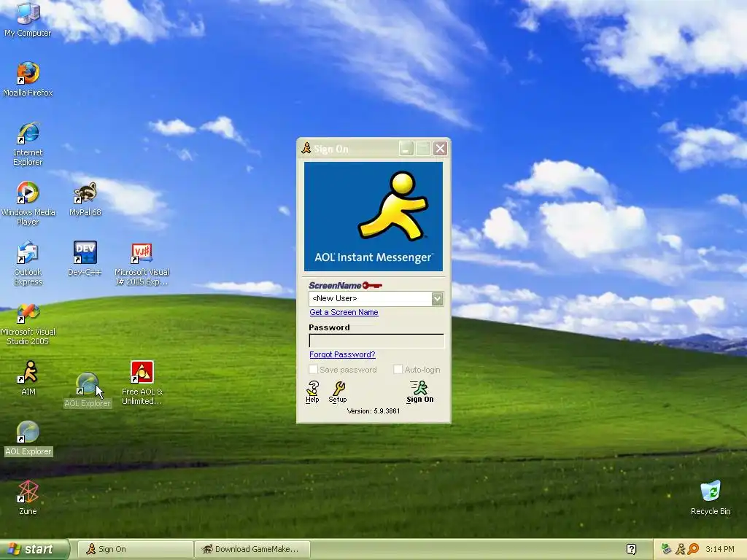Image resolution: width=747 pixels, height=560 pixels.
Task: Minimize the Sign On window
Action: [x=406, y=149]
